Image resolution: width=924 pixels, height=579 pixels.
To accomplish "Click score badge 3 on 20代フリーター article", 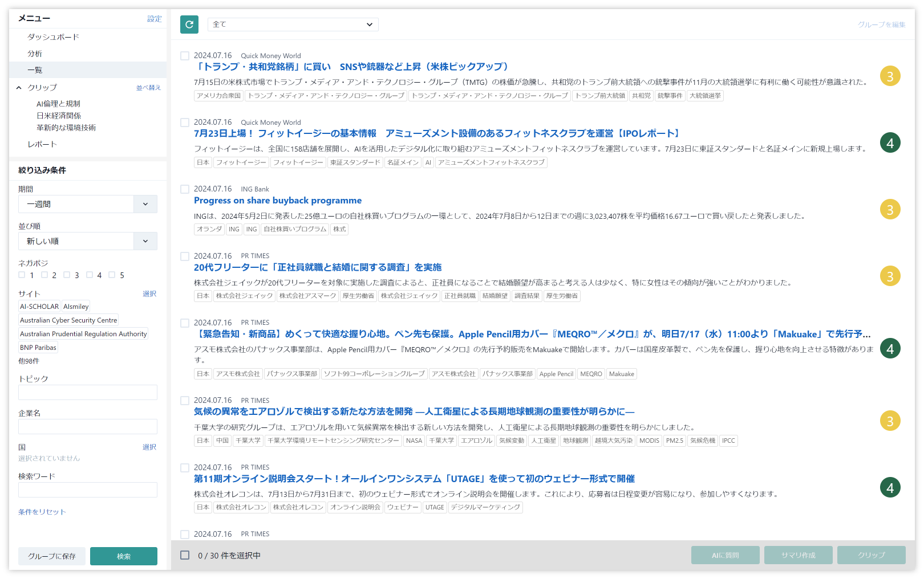I will point(890,276).
